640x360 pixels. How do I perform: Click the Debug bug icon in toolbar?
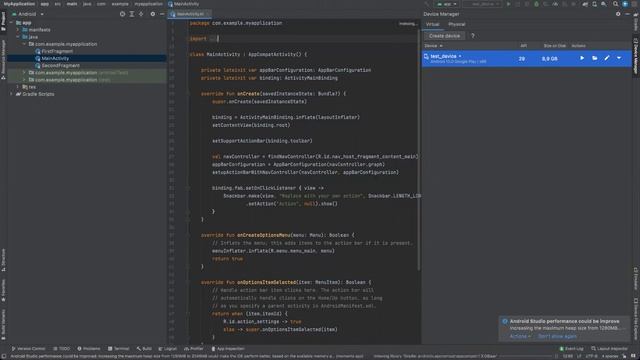coord(536,4)
